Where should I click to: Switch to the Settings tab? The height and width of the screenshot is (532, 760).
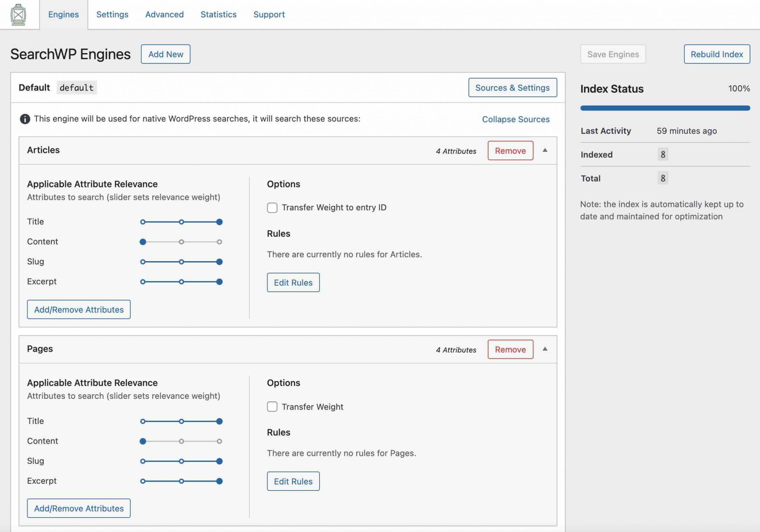pyautogui.click(x=112, y=14)
